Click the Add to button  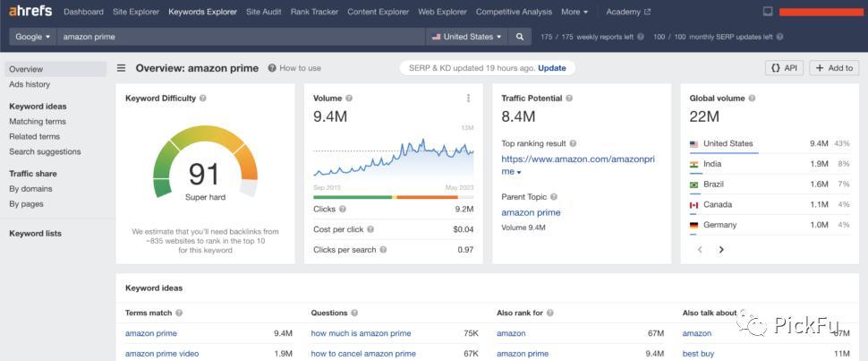tap(834, 68)
